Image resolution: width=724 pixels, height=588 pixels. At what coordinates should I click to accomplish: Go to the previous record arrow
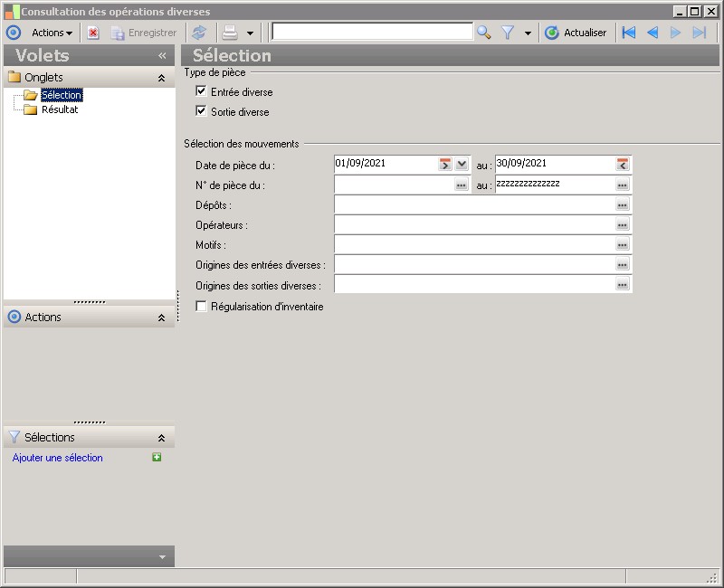click(653, 33)
